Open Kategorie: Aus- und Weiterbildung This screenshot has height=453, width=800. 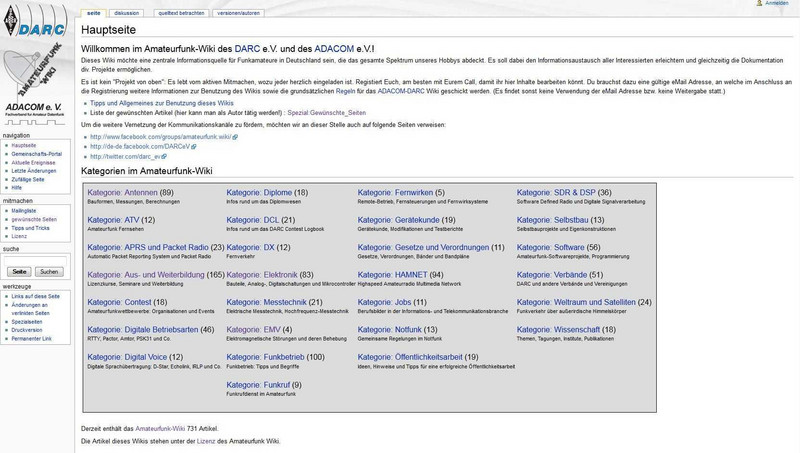click(146, 275)
